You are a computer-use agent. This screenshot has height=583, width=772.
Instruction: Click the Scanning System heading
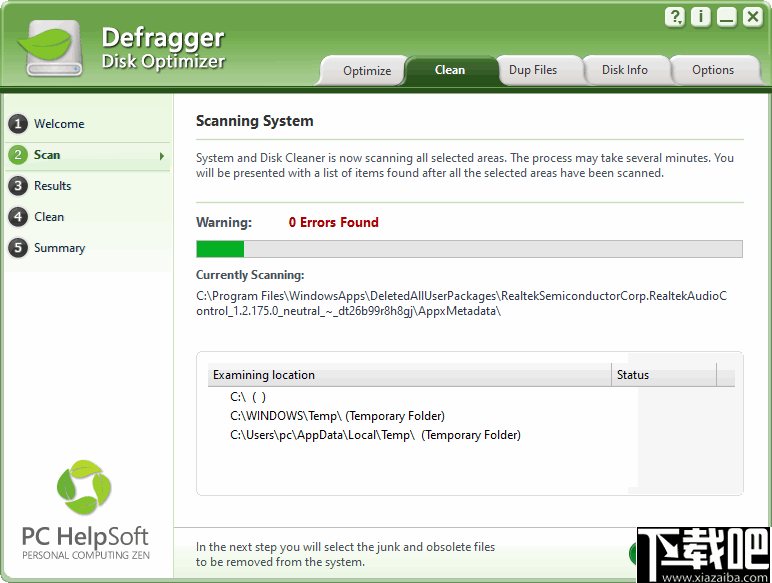(255, 121)
